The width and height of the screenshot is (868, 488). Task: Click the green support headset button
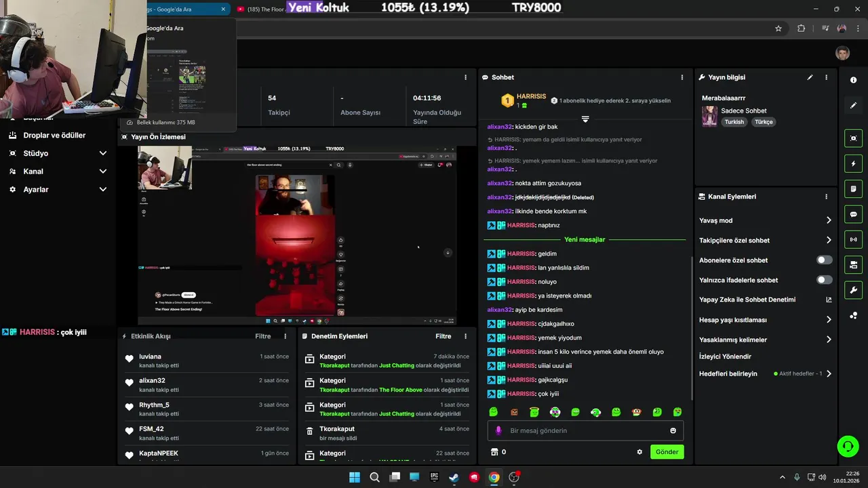(848, 446)
